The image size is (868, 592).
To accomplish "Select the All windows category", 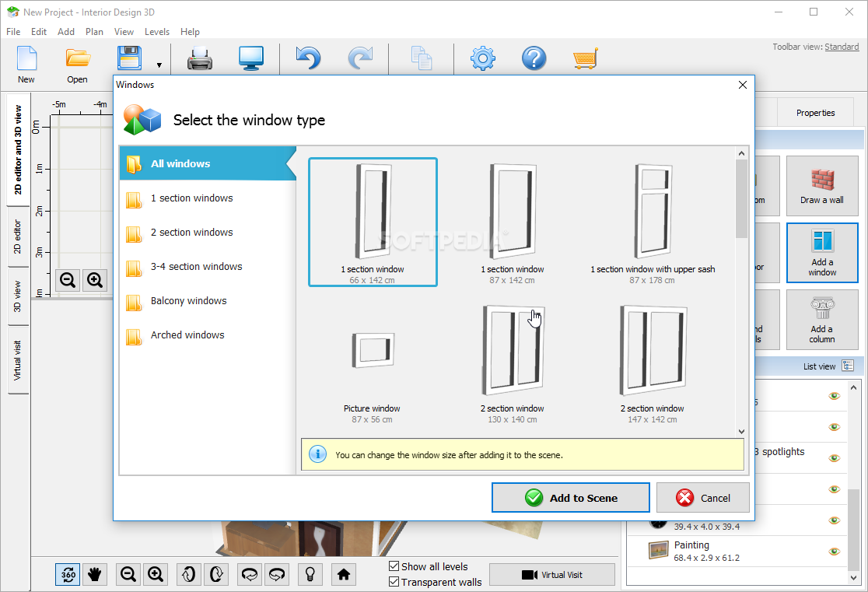I will pos(208,164).
